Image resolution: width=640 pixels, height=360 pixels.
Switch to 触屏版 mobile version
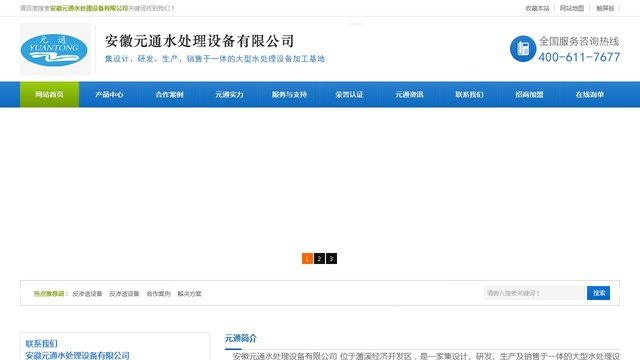(x=605, y=8)
